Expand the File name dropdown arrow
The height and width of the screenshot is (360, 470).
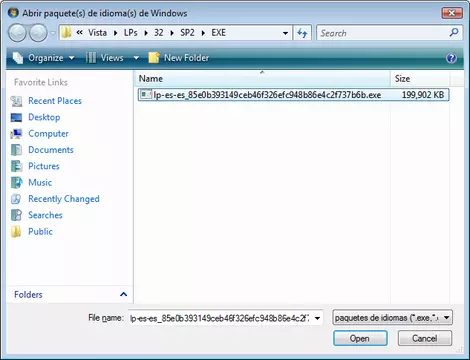(x=317, y=318)
